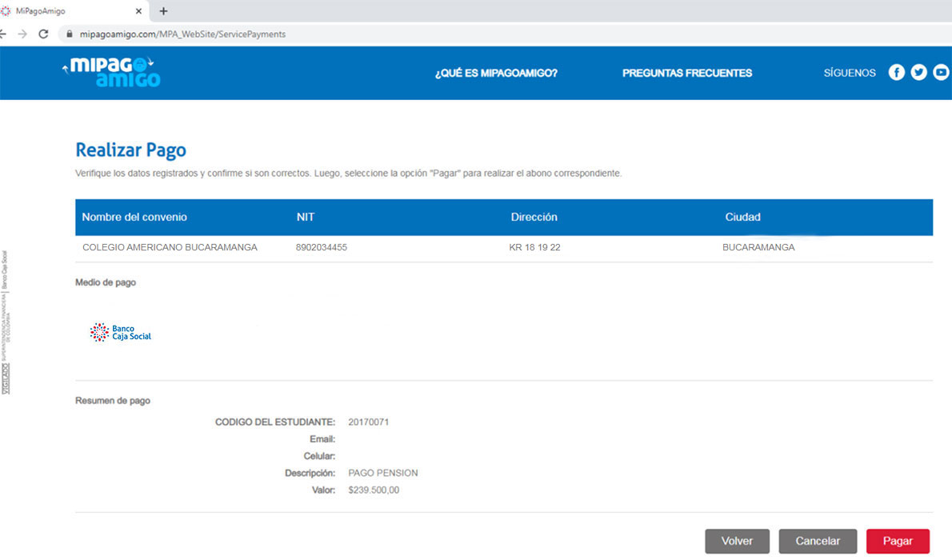The image size is (952, 560).
Task: Reload the page with browser refresh icon
Action: tap(43, 34)
